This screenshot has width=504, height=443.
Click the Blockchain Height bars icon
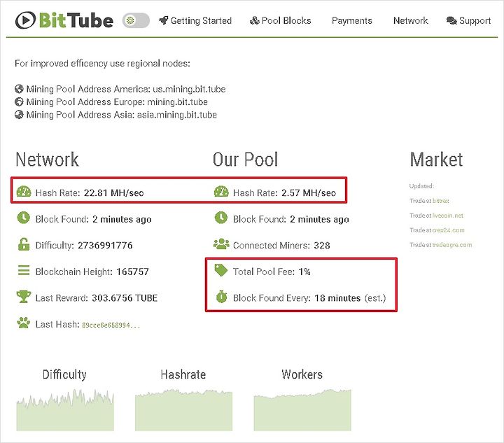pos(24,271)
